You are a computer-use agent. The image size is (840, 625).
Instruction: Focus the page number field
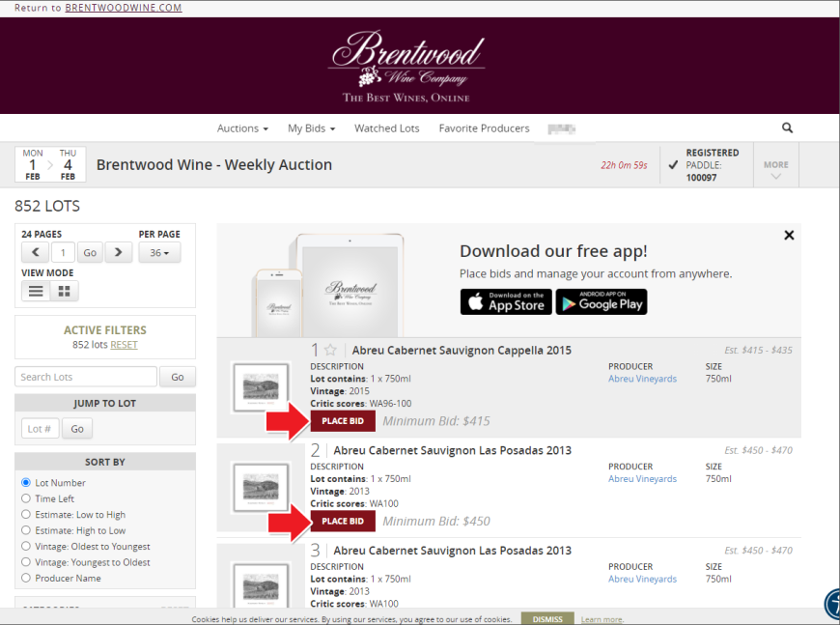[x=63, y=252]
